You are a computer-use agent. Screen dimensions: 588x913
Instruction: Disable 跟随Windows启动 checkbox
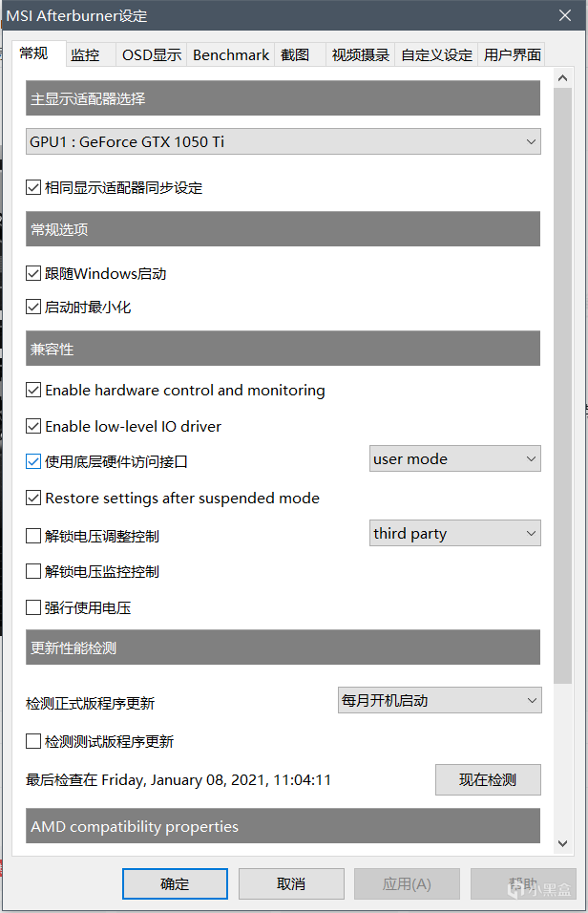(x=34, y=274)
